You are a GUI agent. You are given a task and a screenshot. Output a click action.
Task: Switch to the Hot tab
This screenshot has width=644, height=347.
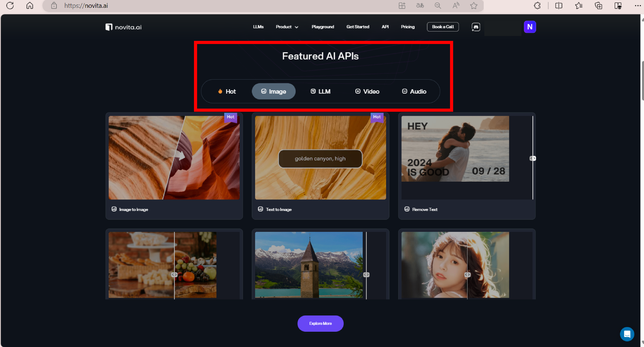227,91
